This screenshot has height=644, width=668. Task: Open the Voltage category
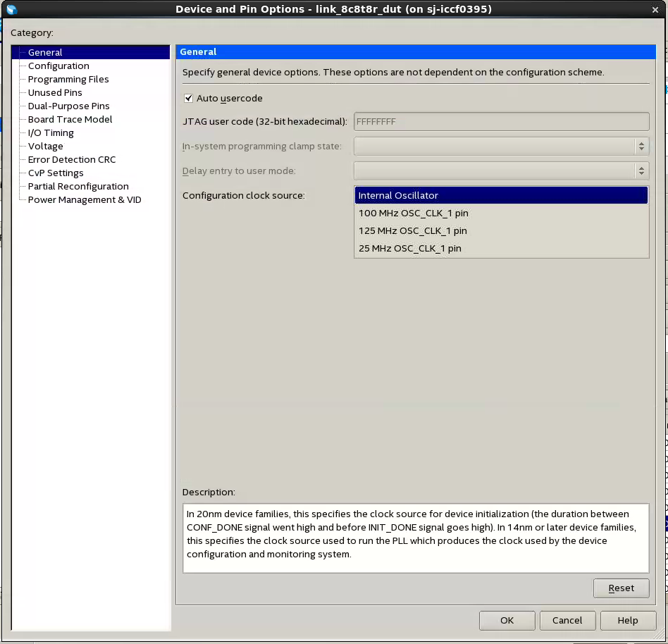[45, 146]
